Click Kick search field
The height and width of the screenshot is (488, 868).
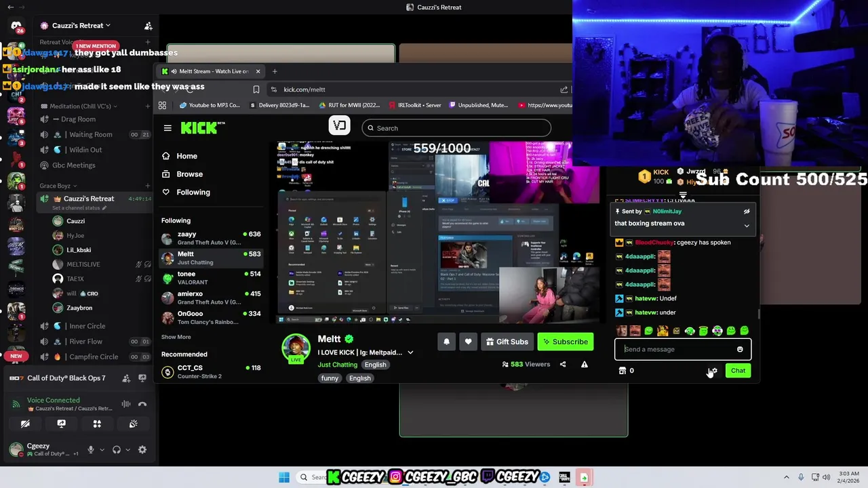(456, 128)
